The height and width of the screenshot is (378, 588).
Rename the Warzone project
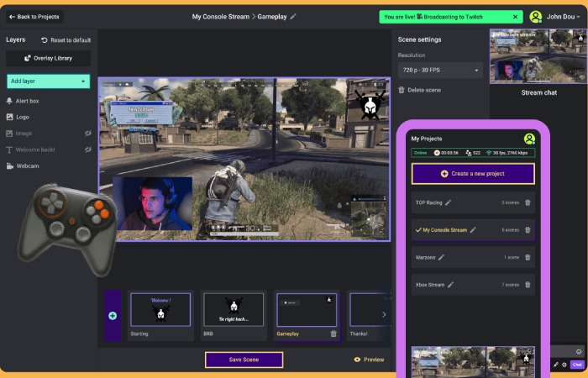coord(441,257)
